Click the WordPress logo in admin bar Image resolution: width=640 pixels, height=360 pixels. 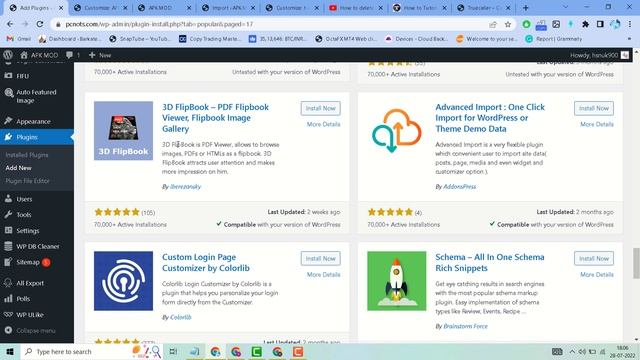[x=8, y=55]
